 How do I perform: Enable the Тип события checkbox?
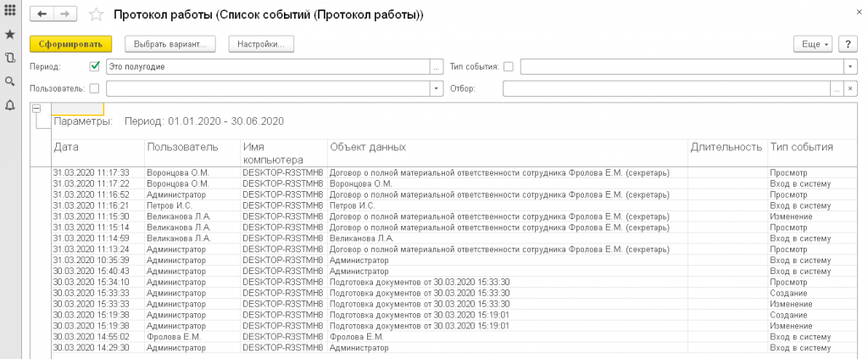click(509, 66)
